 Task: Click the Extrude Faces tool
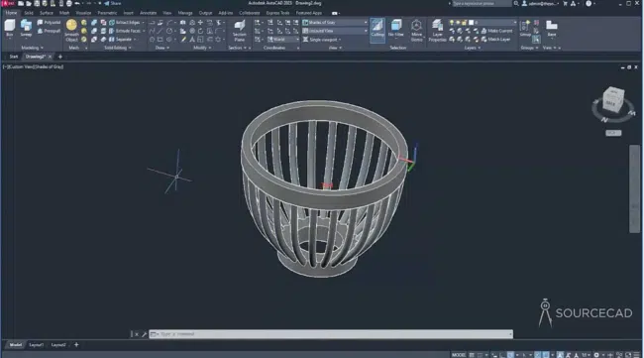(127, 31)
